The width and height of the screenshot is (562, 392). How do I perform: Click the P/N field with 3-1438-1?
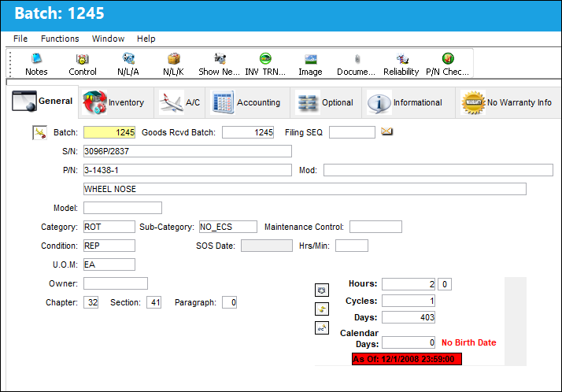[x=187, y=170]
